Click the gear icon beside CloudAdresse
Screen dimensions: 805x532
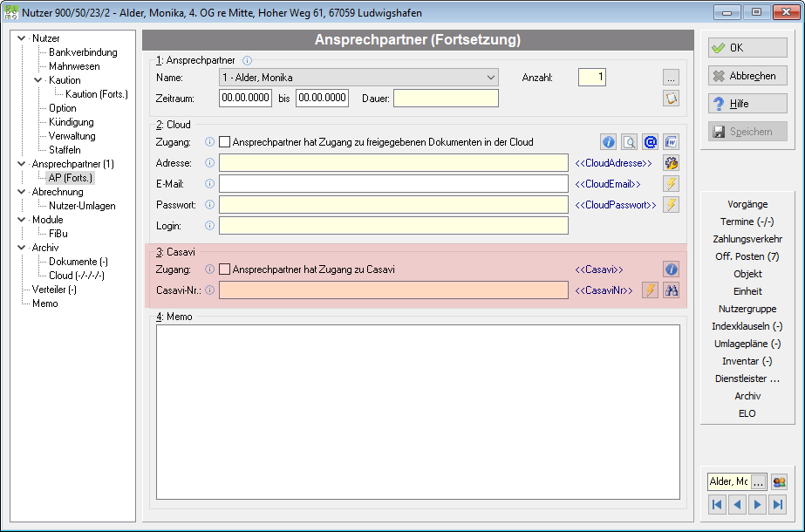[671, 163]
